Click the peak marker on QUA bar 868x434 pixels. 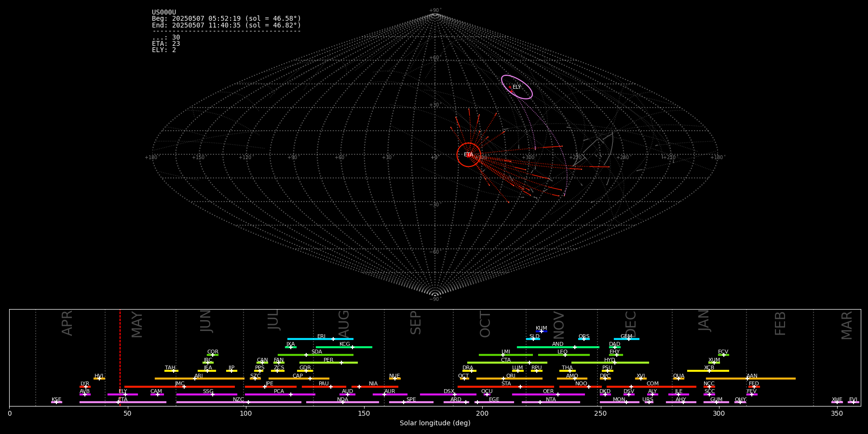click(678, 379)
